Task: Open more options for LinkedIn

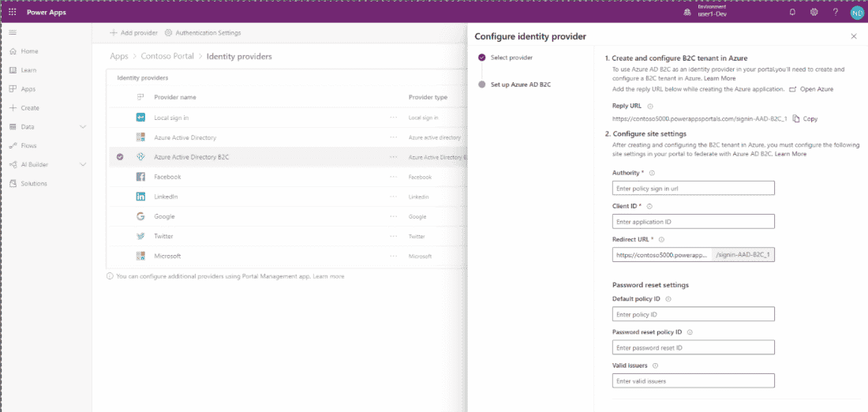Action: click(393, 197)
